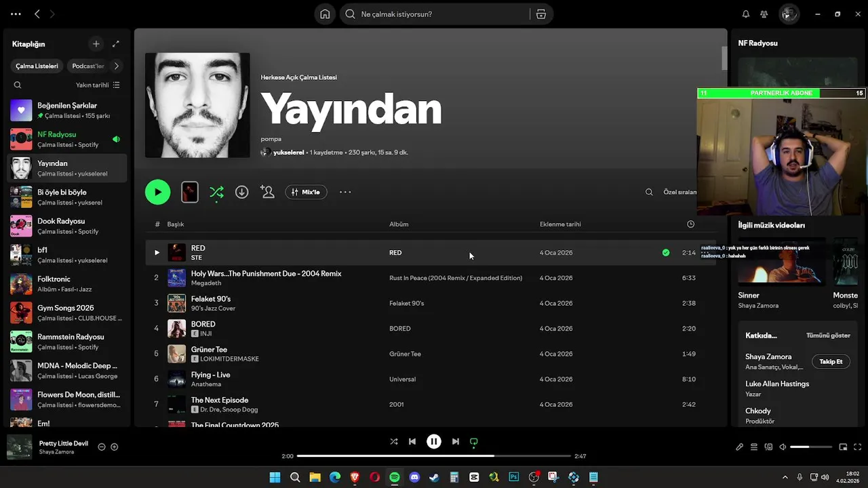Adjust the Spotify volume slider
This screenshot has width=868, height=488.
(811, 447)
